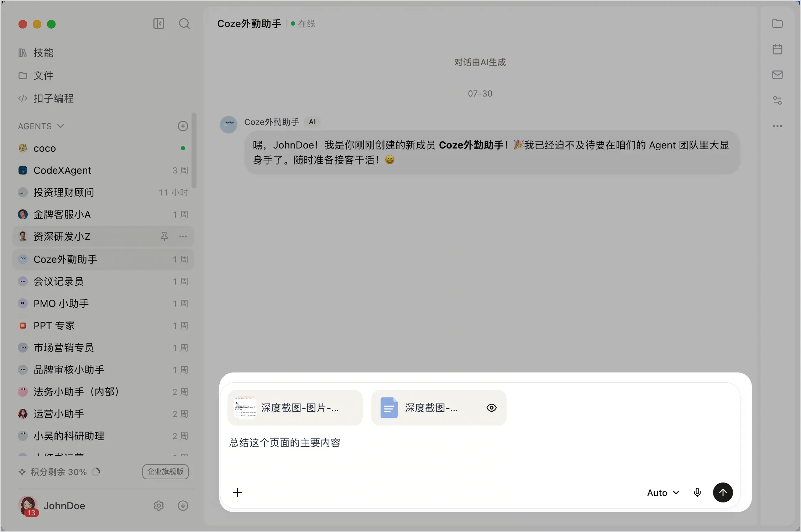
Task: Open 金牌客服小A agent chat
Action: (103, 214)
